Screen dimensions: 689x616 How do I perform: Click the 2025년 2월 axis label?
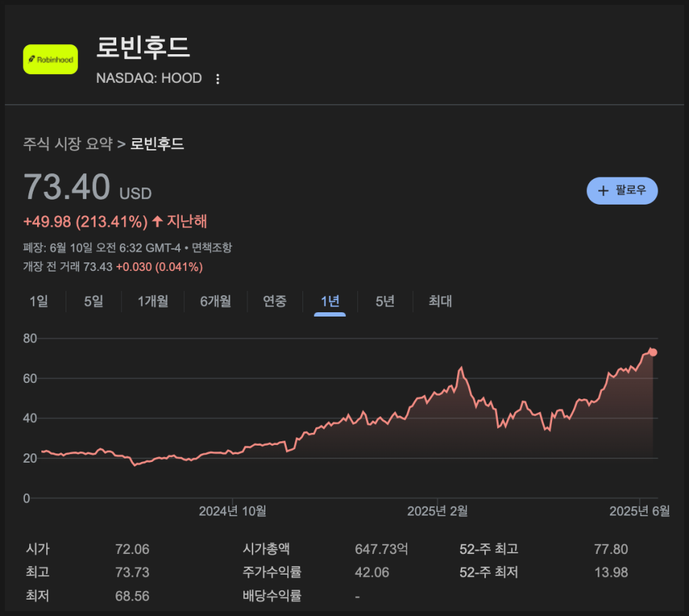click(x=437, y=511)
